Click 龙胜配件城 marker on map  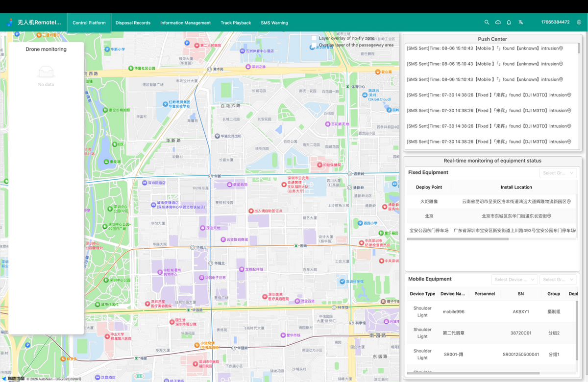pyautogui.click(x=241, y=269)
